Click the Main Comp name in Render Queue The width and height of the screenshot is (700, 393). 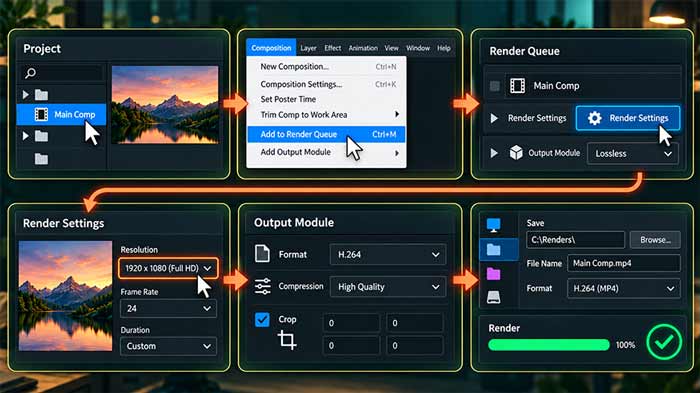pyautogui.click(x=556, y=86)
